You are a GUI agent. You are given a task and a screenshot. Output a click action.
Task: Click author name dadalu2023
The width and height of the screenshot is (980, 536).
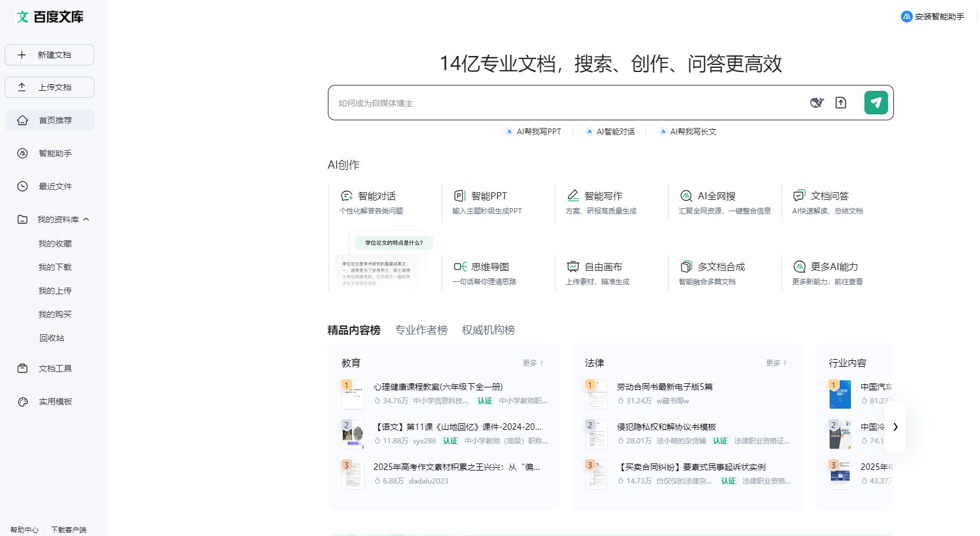pos(429,481)
